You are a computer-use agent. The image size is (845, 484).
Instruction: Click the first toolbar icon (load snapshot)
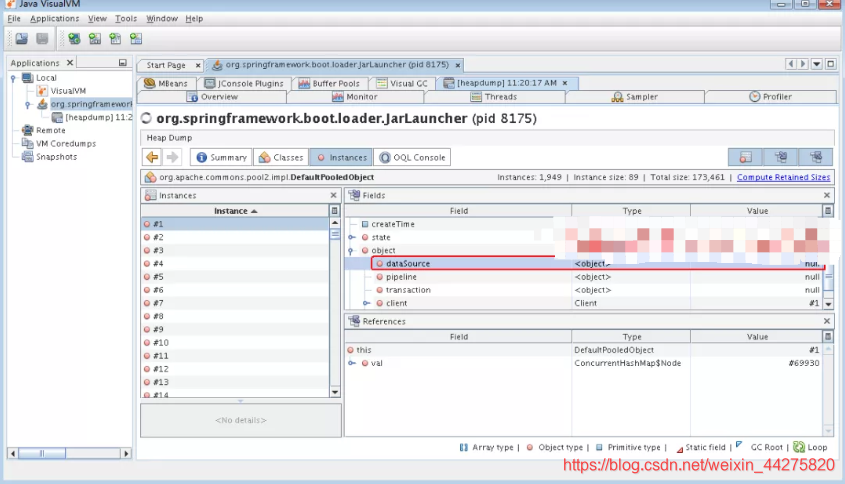22,39
